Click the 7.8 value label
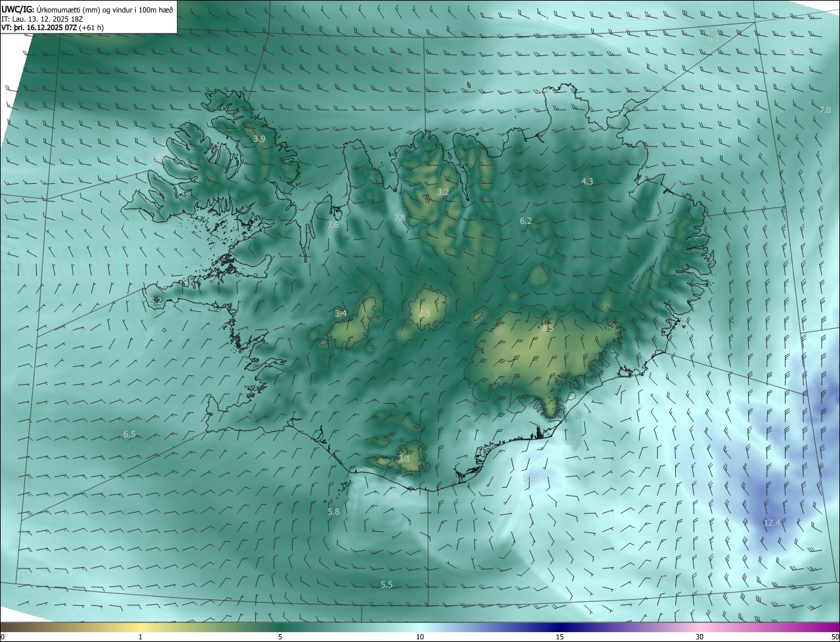This screenshot has height=642, width=840. [x=400, y=218]
